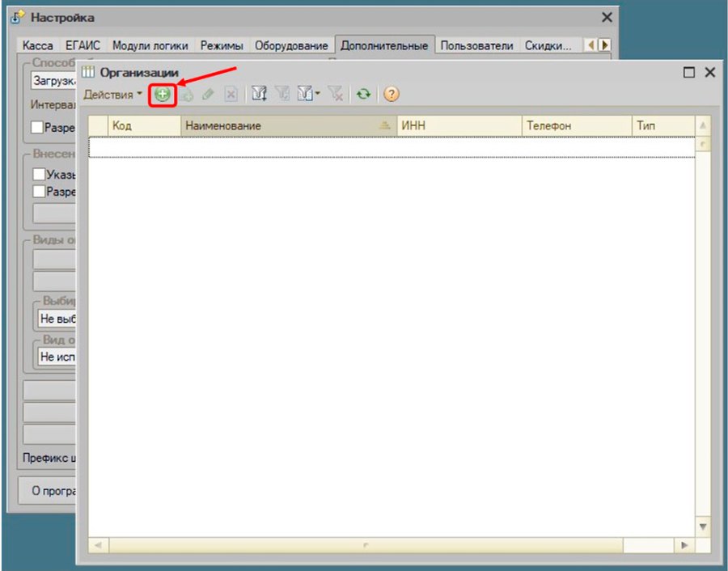Go to the Пользователи tab
Image resolution: width=728 pixels, height=571 pixels.
coord(476,45)
